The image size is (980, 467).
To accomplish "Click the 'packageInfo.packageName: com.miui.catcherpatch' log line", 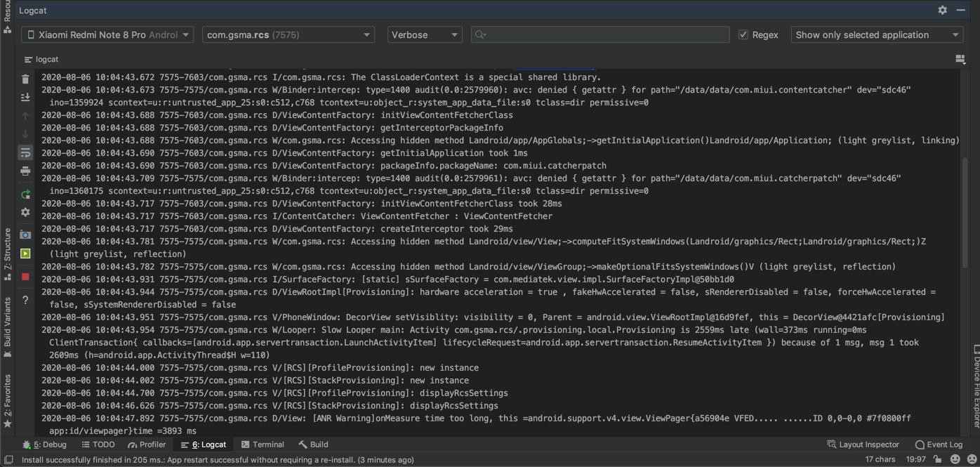I will 324,166.
